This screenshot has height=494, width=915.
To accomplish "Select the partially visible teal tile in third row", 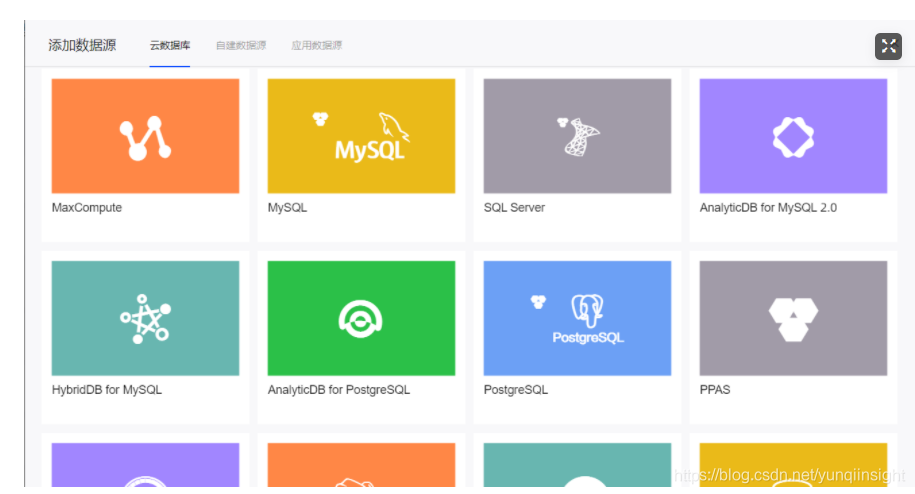I will 577,465.
